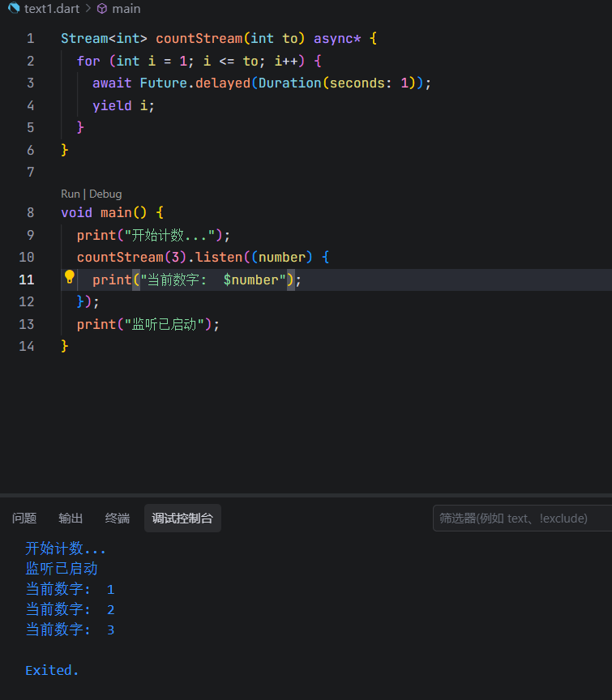Image resolution: width=612 pixels, height=700 pixels.
Task: Click the main symbol cube icon
Action: point(102,8)
